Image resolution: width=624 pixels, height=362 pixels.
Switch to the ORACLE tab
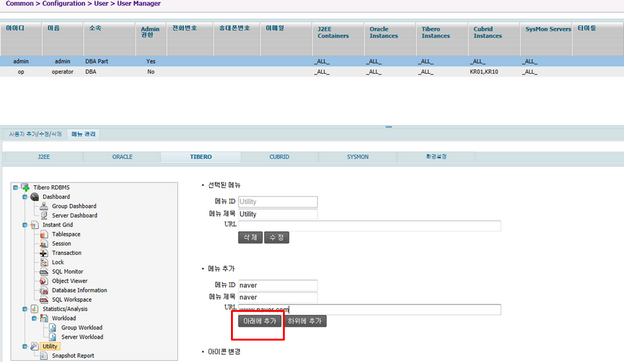pos(122,157)
